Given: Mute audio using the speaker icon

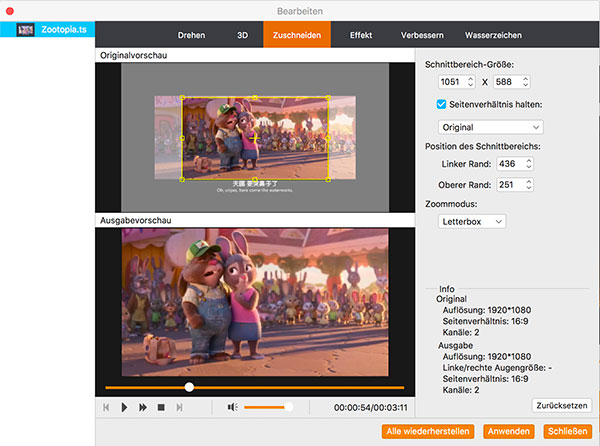Looking at the screenshot, I should [x=232, y=407].
